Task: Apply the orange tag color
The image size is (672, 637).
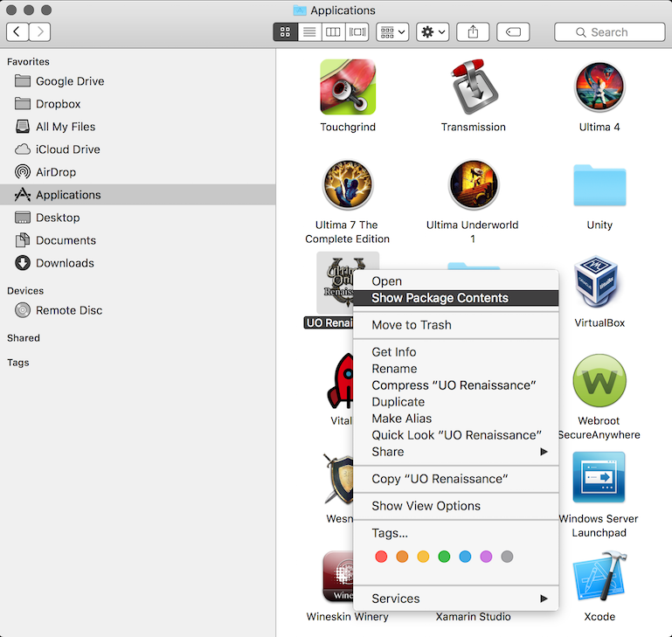Action: click(402, 557)
